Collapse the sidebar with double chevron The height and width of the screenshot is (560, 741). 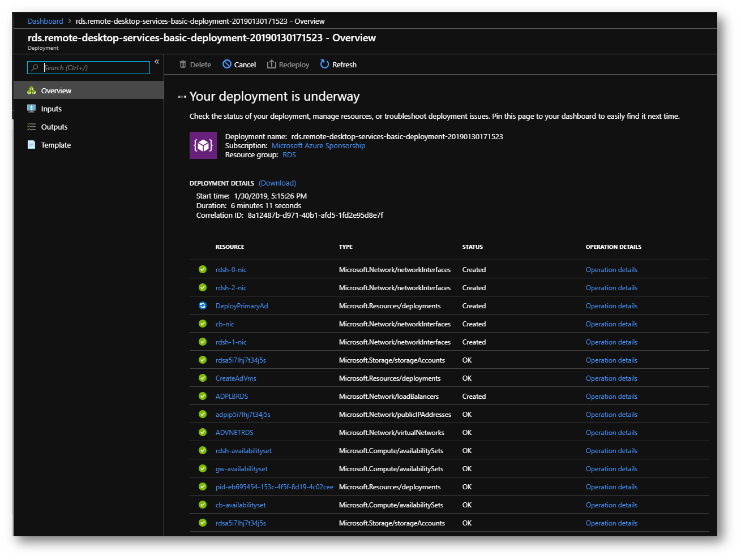click(157, 62)
